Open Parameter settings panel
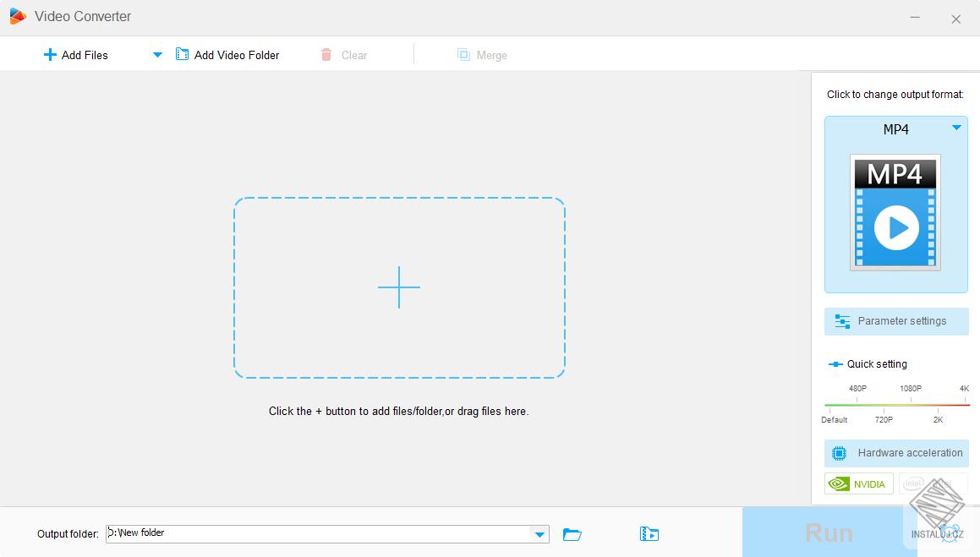Viewport: 980px width, 557px height. 896,321
